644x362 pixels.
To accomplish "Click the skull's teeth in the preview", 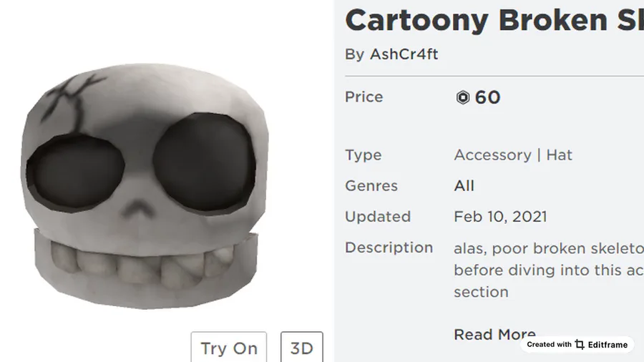I will click(x=144, y=264).
